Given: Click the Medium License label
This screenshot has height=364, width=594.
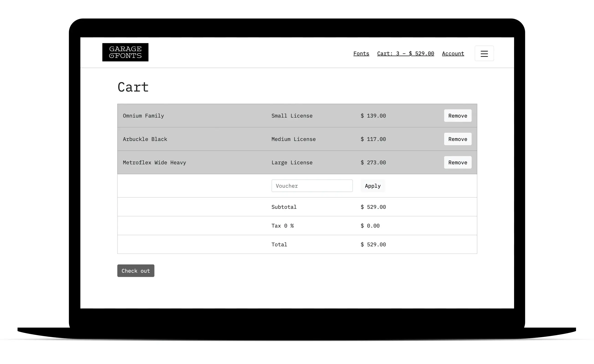Looking at the screenshot, I should tap(293, 139).
